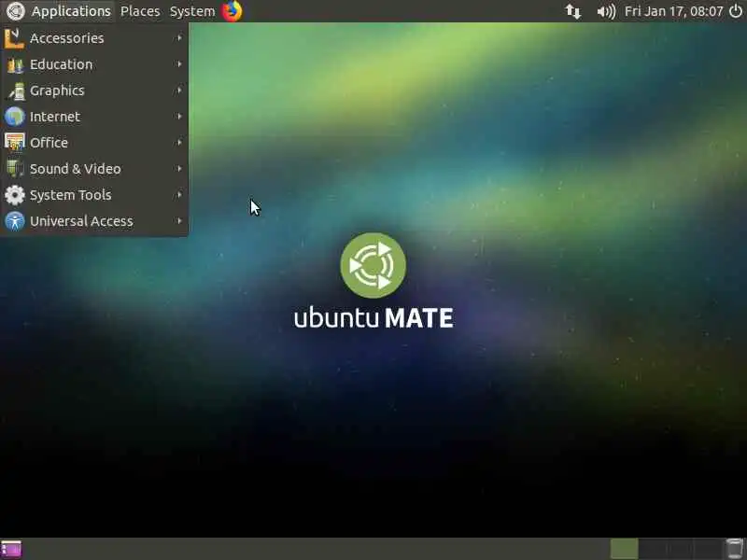Expand the Sound & Video submenu arrow
747x560 pixels.
tap(179, 169)
